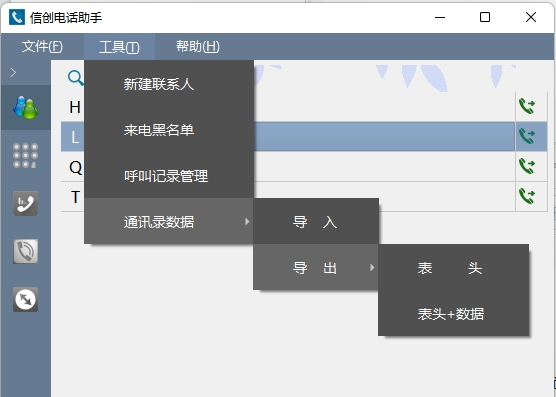Viewport: 556px width, 397px height.
Task: Choose 呼叫记录管理 menu item
Action: (x=169, y=175)
